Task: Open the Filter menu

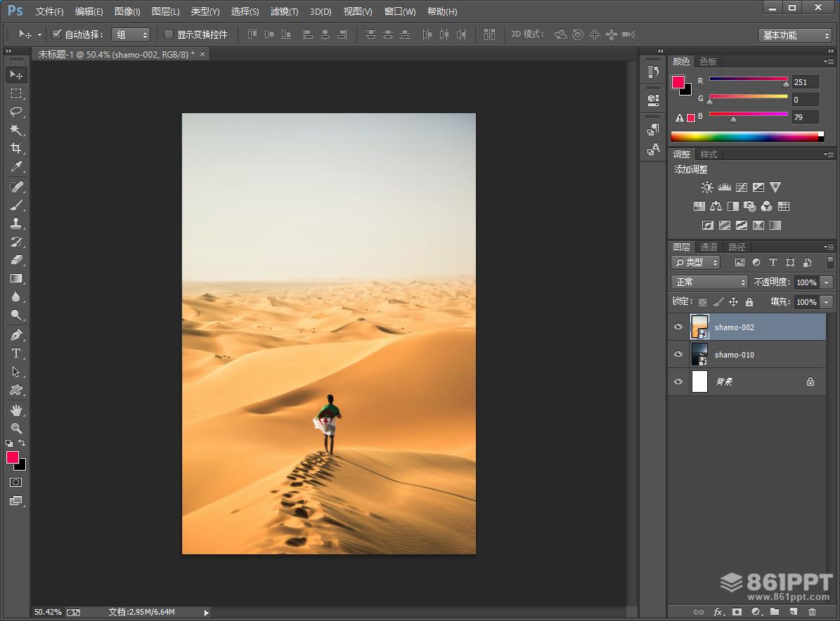Action: (x=284, y=11)
